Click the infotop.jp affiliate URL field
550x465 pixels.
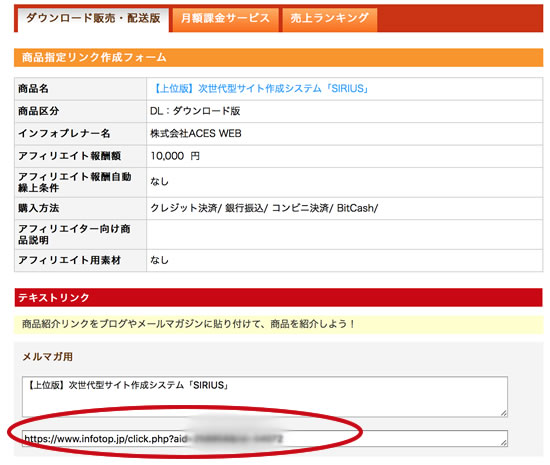[x=265, y=438]
